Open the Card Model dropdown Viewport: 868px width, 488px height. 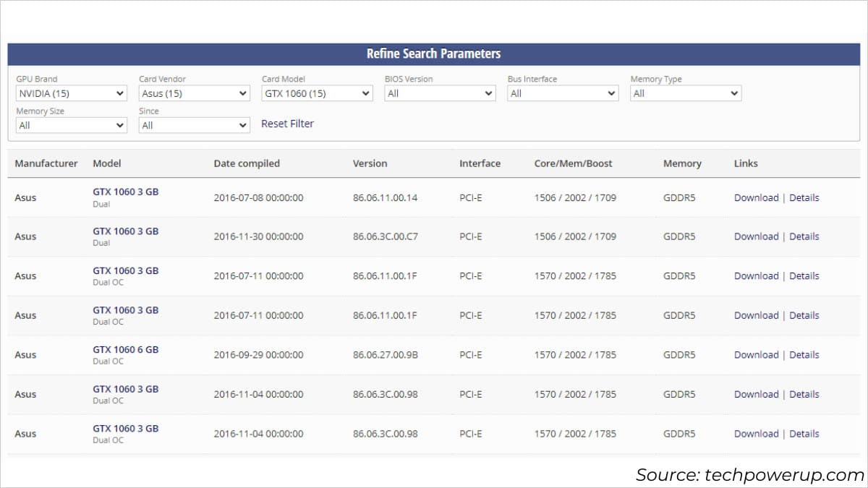coord(317,93)
